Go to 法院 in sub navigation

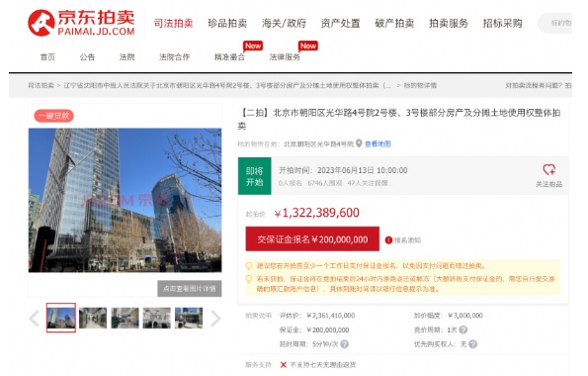point(126,57)
